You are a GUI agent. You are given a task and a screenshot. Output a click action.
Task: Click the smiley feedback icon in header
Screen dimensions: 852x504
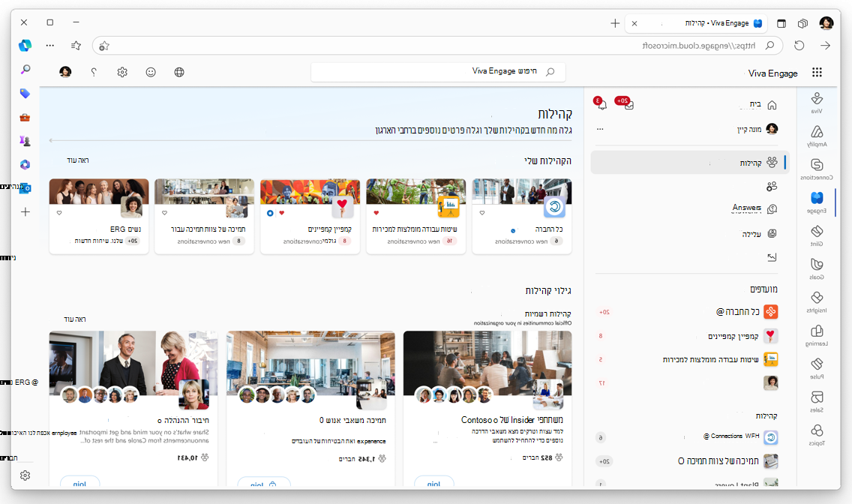click(151, 72)
